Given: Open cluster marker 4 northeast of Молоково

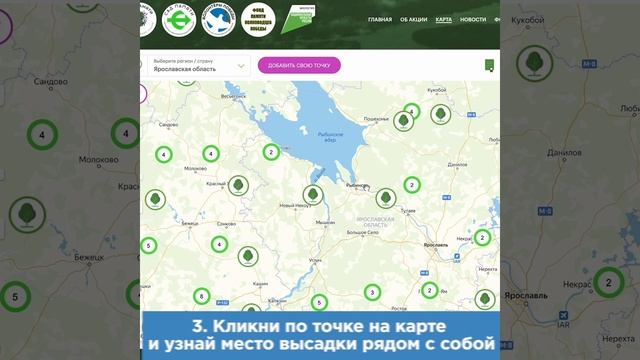Looking at the screenshot, I should coord(211,154).
